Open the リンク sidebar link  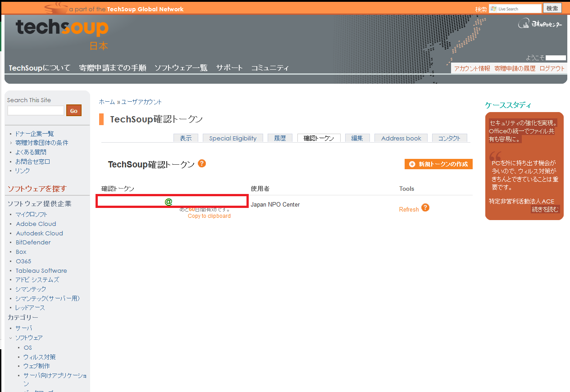pyautogui.click(x=23, y=171)
